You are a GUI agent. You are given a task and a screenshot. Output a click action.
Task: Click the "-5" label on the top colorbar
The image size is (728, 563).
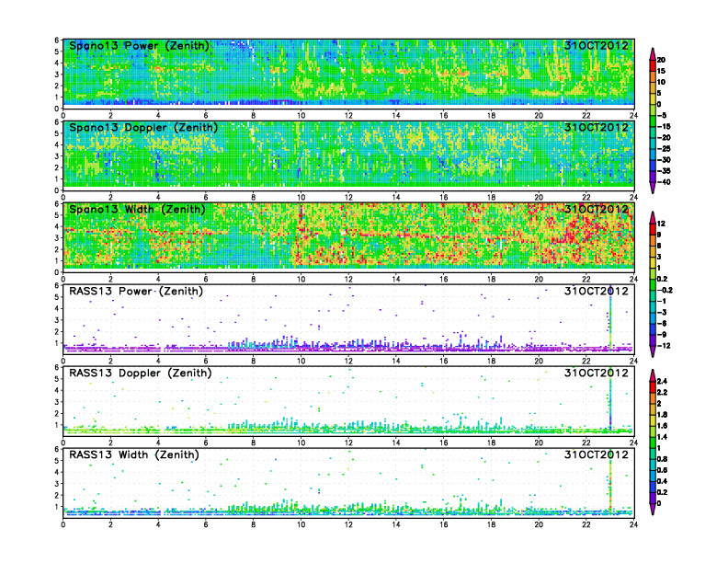pos(662,115)
